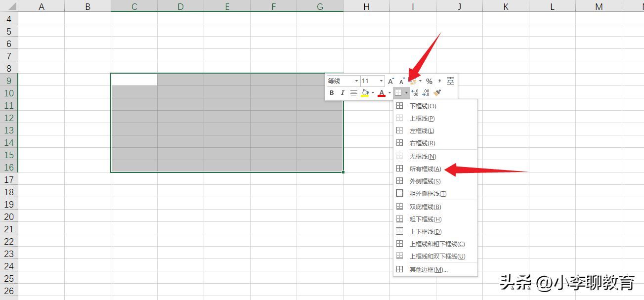Select row 9 header
Image resolution: width=644 pixels, height=300 pixels.
(x=9, y=80)
